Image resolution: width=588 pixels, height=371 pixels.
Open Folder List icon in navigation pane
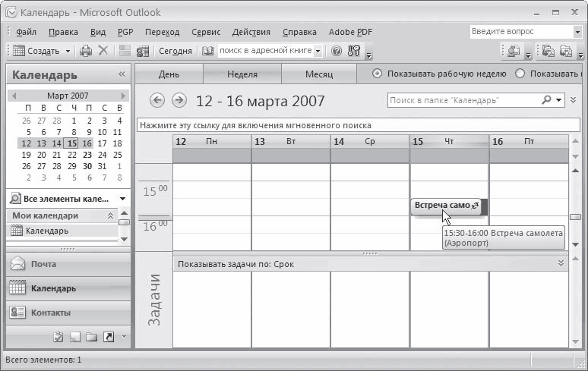pos(91,337)
